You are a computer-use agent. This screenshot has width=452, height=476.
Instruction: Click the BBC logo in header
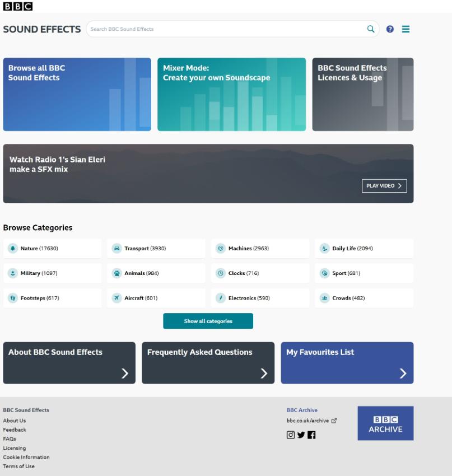[x=17, y=6]
